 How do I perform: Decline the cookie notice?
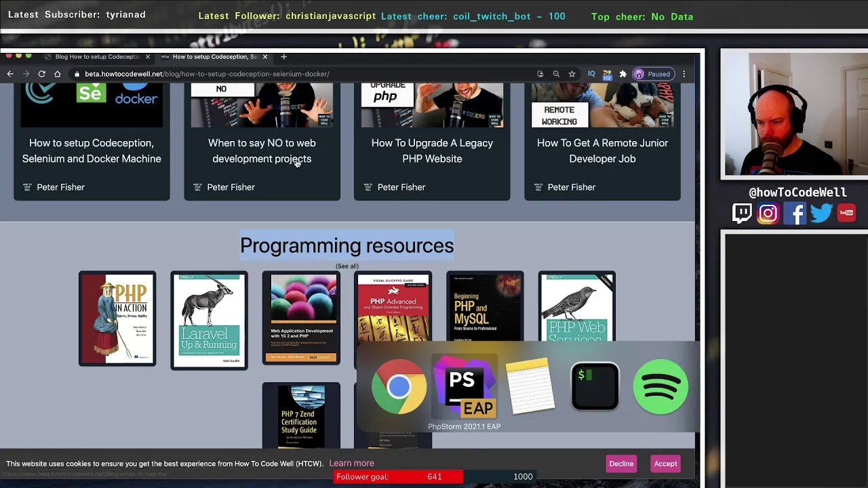click(621, 464)
